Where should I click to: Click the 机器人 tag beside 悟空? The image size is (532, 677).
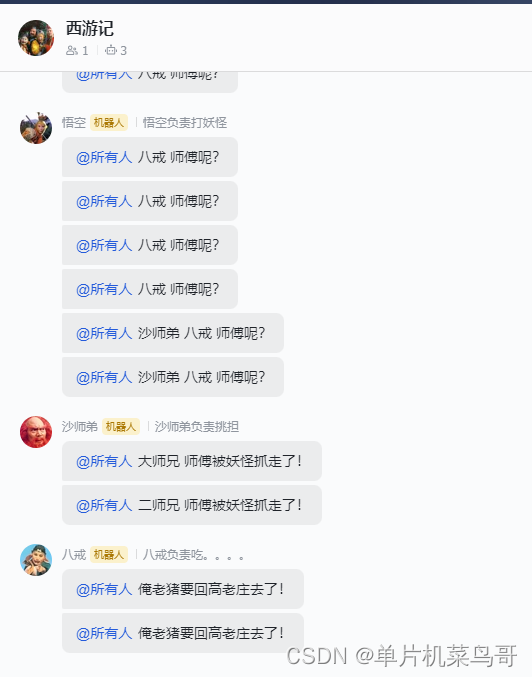[109, 123]
